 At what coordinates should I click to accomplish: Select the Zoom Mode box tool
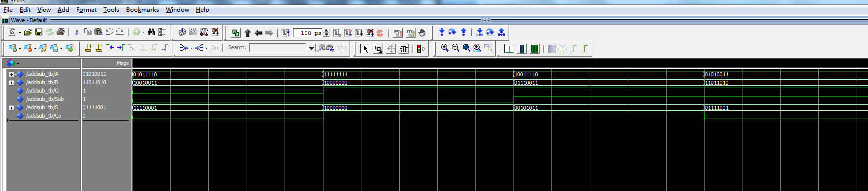pyautogui.click(x=378, y=49)
